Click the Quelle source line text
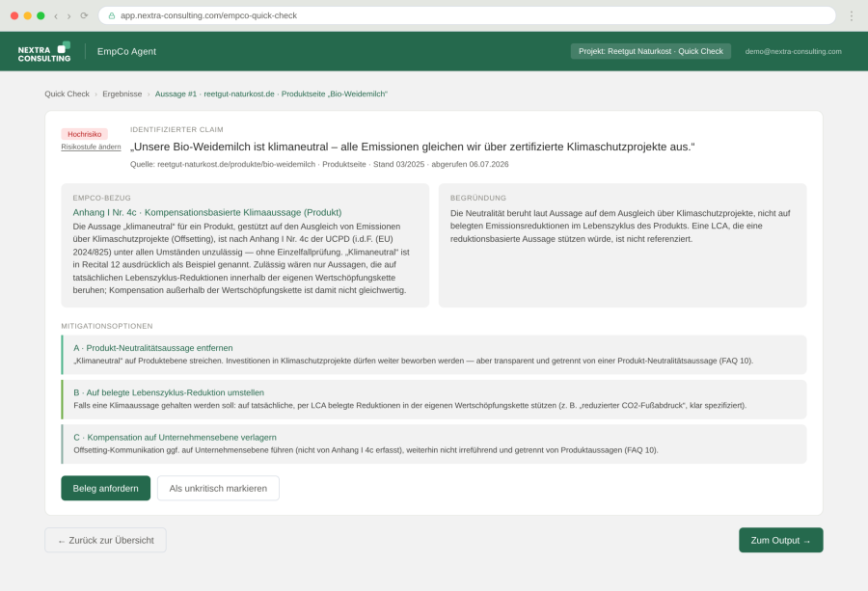Viewport: 868px width, 591px height. (319, 164)
